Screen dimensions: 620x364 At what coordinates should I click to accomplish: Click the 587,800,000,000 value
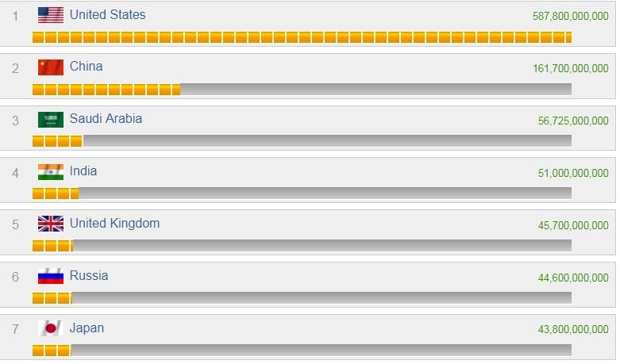point(571,16)
